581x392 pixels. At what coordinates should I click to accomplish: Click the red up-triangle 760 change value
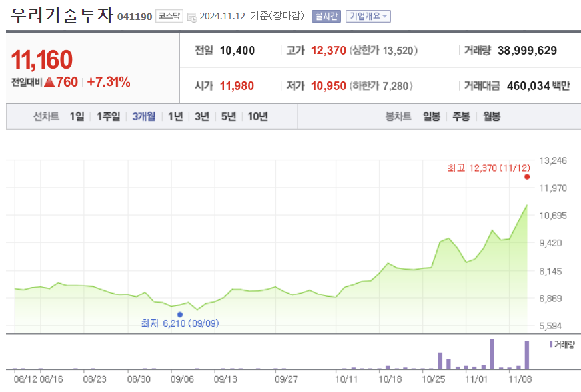pyautogui.click(x=61, y=82)
